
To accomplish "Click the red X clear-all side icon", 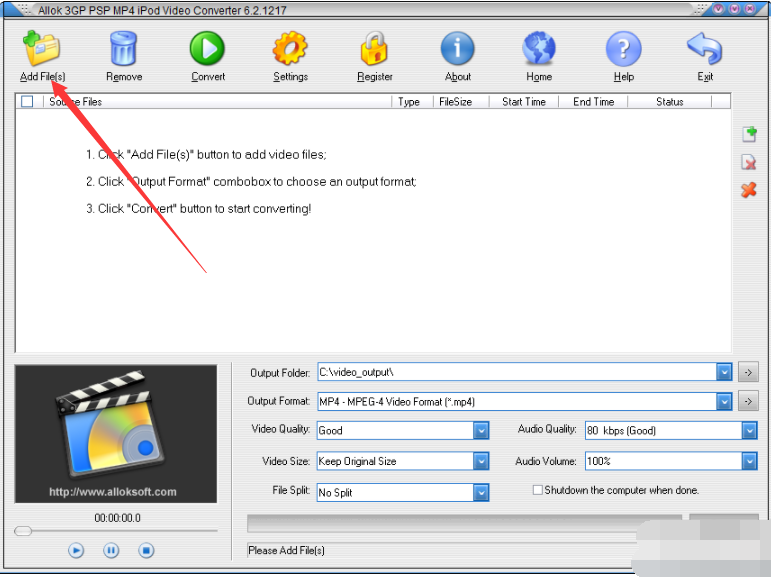I will (749, 190).
